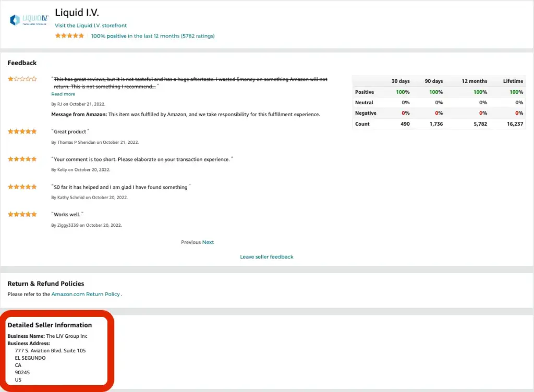Select the 90 days column header
This screenshot has height=392, width=534.
pyautogui.click(x=434, y=81)
